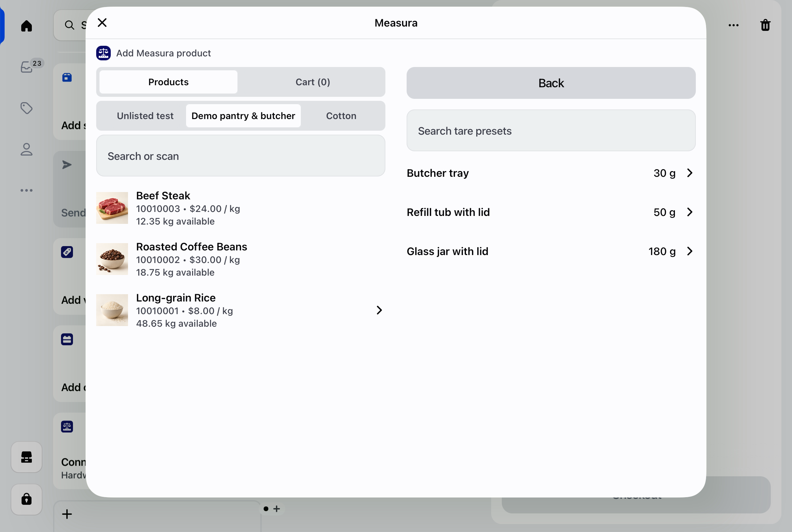
Task: Click the Send tile paper-plane icon
Action: [67, 165]
